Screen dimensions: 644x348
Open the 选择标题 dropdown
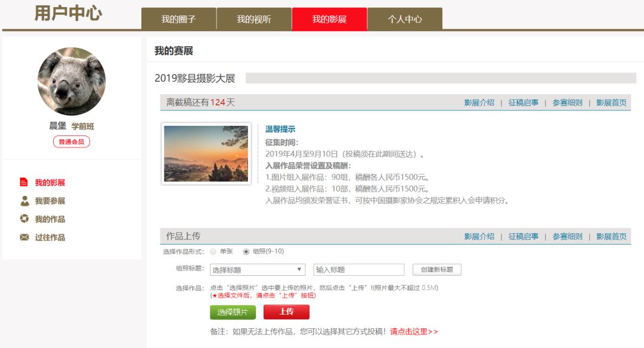258,270
